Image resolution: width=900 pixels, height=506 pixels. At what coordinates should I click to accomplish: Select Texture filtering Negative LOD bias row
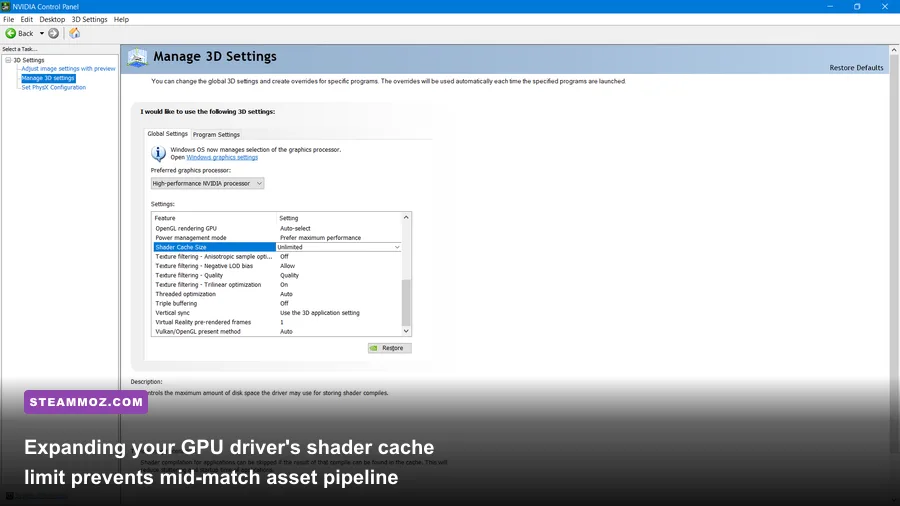[277, 266]
